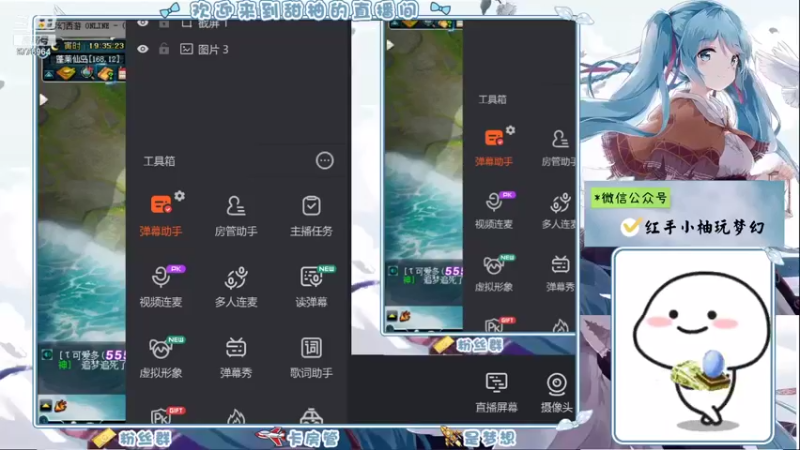
Task: Click the 红手小柚玩梦幻 WeChat account text
Action: pyautogui.click(x=705, y=227)
